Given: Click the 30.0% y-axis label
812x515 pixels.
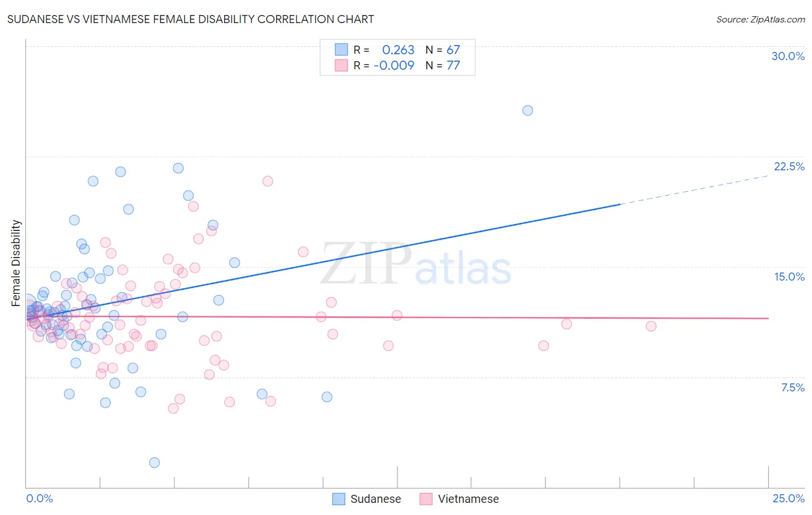Looking at the screenshot, I should tap(788, 56).
